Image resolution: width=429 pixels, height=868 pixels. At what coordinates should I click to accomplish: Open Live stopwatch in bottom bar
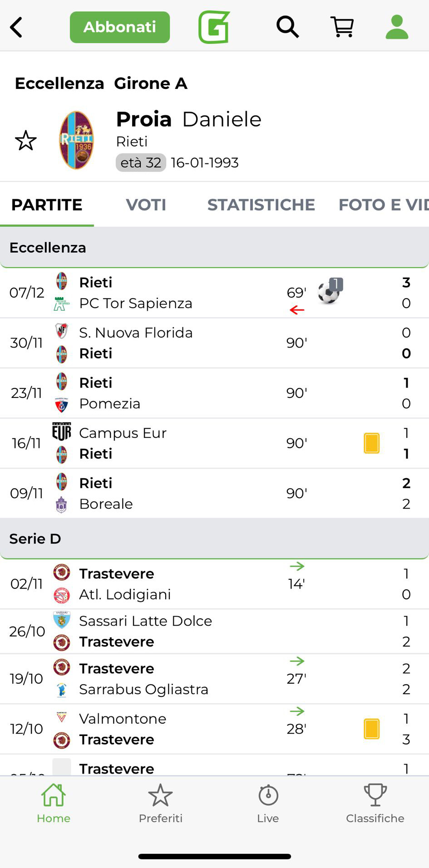point(268,804)
